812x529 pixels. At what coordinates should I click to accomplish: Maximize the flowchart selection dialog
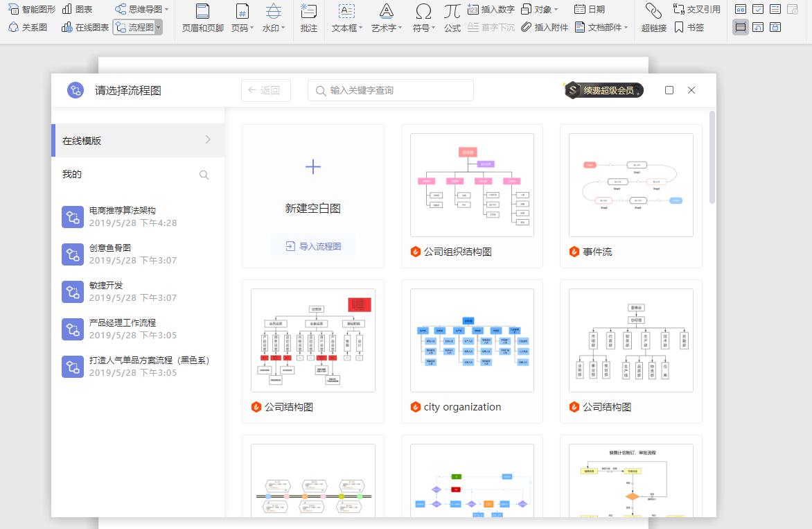(669, 90)
